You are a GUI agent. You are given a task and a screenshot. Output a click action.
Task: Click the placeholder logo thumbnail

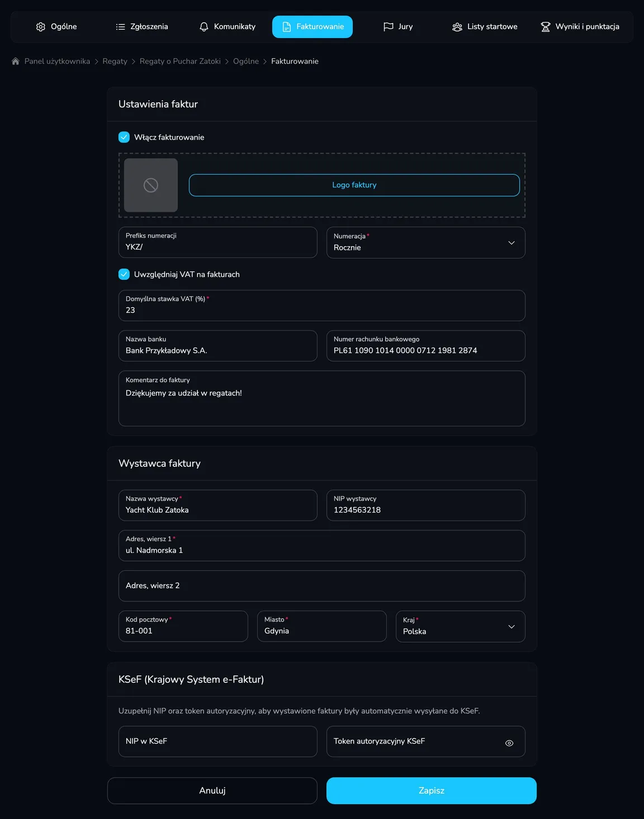click(x=151, y=185)
